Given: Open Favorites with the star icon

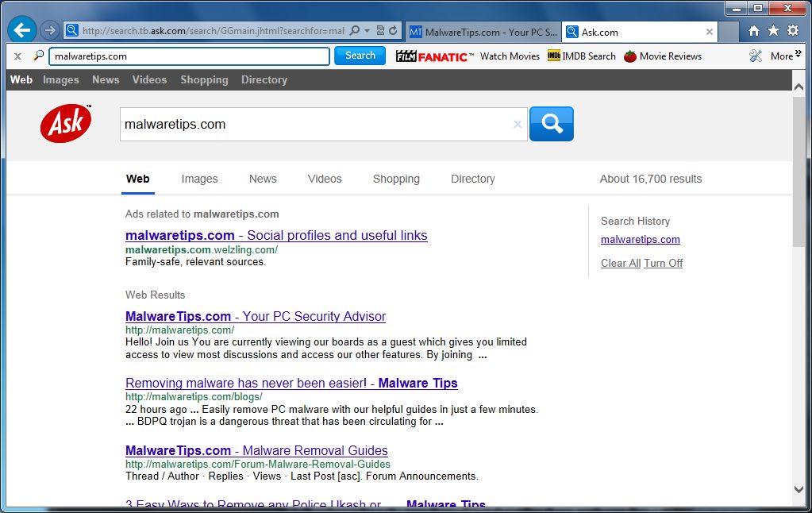Looking at the screenshot, I should click(x=774, y=30).
